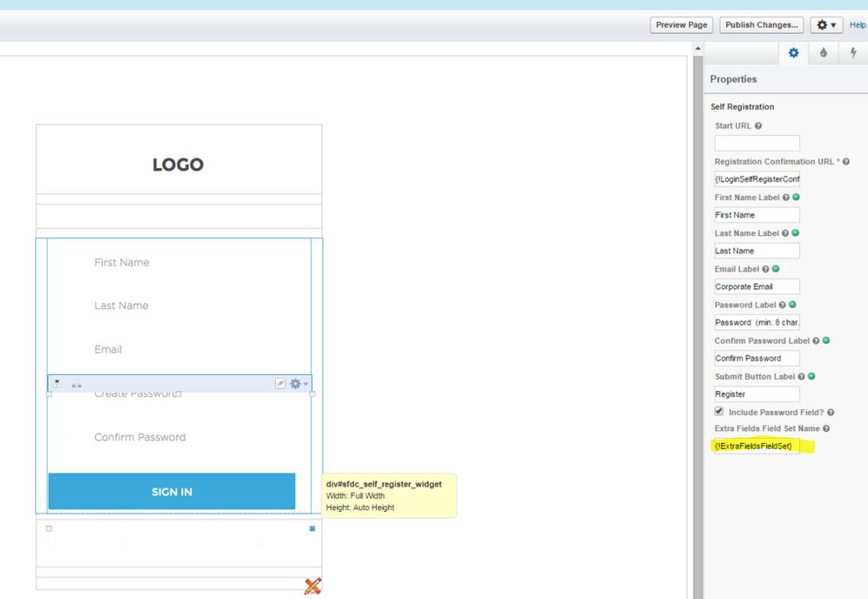Click Publish Changes button
Image resolution: width=868 pixels, height=599 pixels.
761,25
